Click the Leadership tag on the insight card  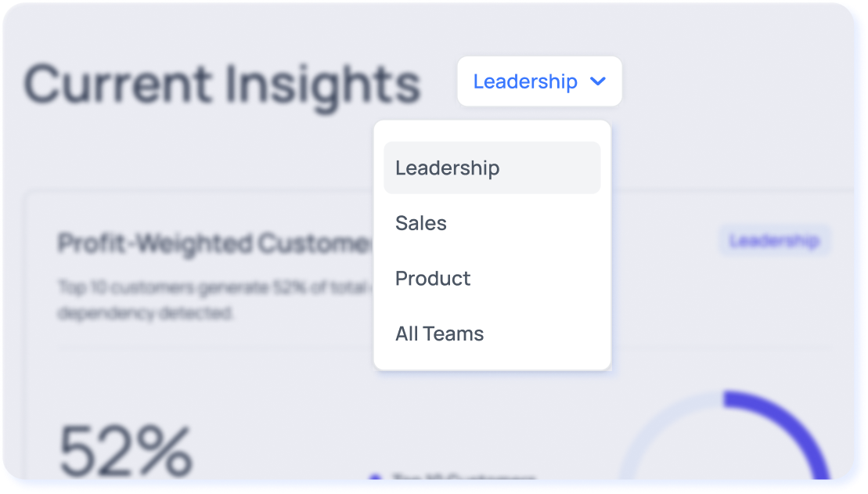[773, 241]
